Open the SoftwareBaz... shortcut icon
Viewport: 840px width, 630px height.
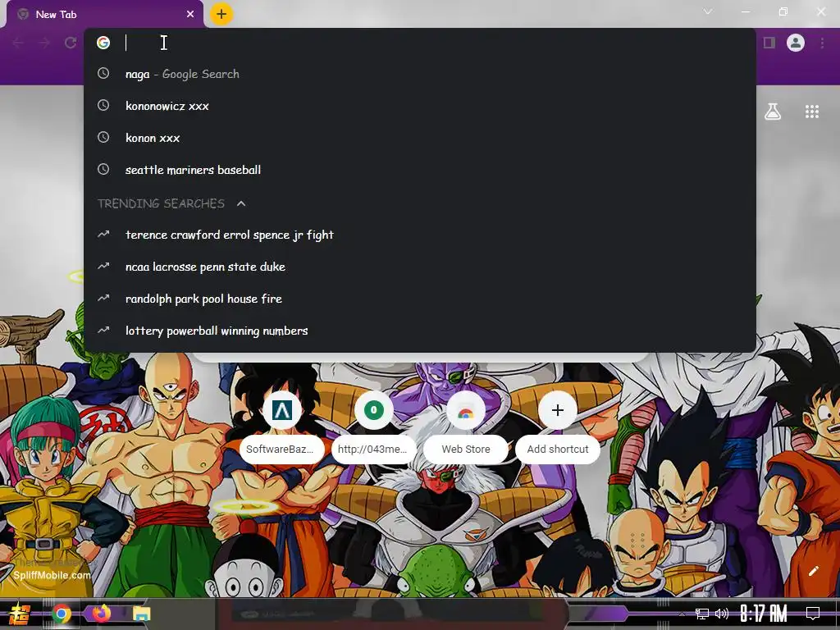coord(282,410)
